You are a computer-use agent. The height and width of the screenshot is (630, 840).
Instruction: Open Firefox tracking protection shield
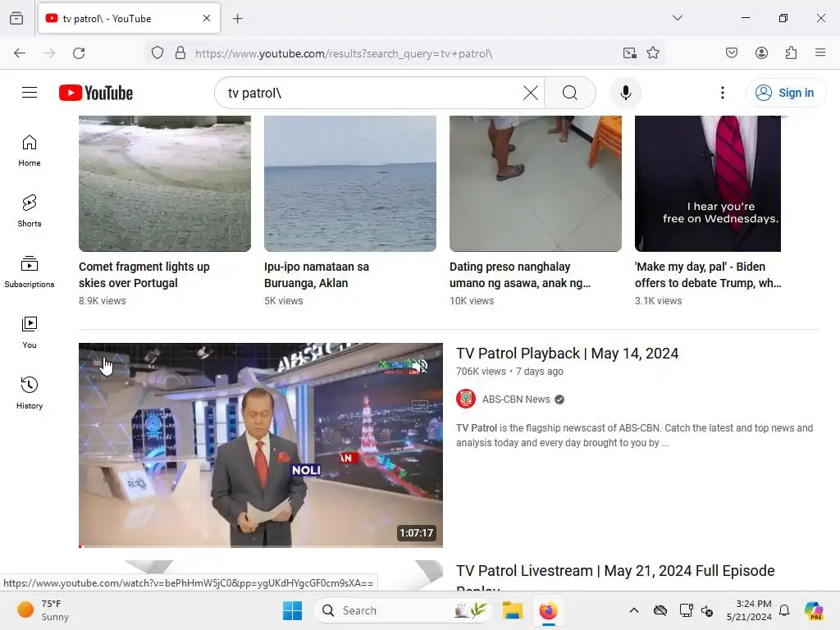157,53
